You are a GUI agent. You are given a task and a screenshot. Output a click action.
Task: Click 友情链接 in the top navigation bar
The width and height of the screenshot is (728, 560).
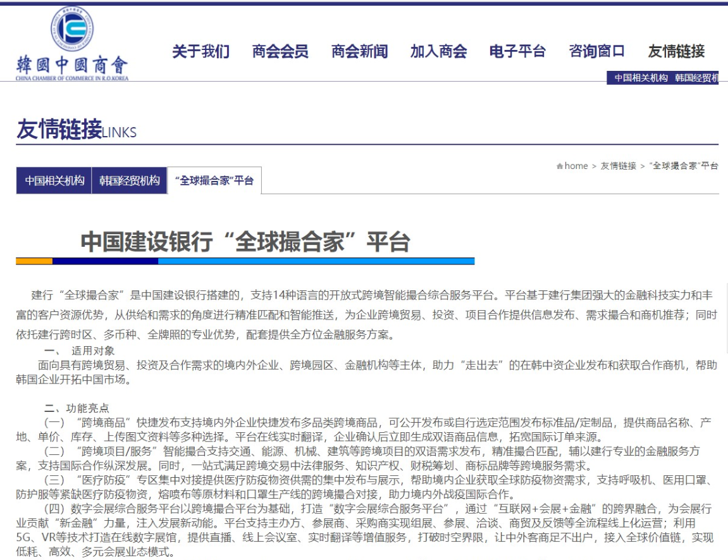(x=676, y=51)
